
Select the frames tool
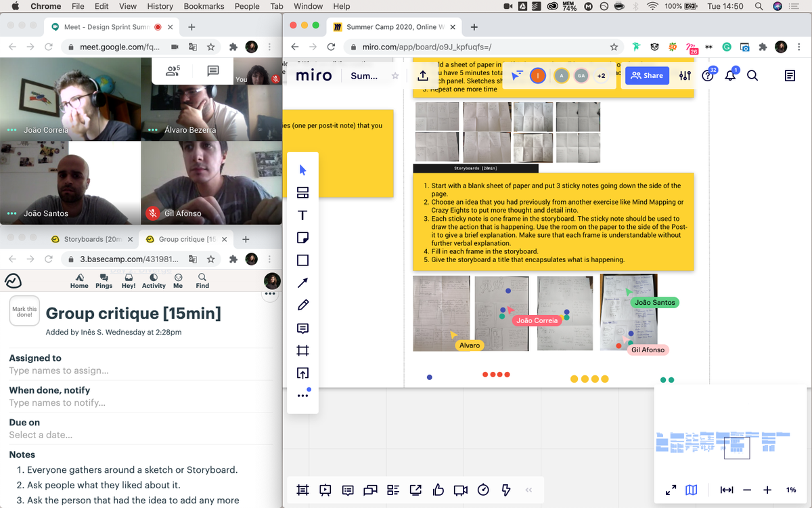(x=302, y=350)
